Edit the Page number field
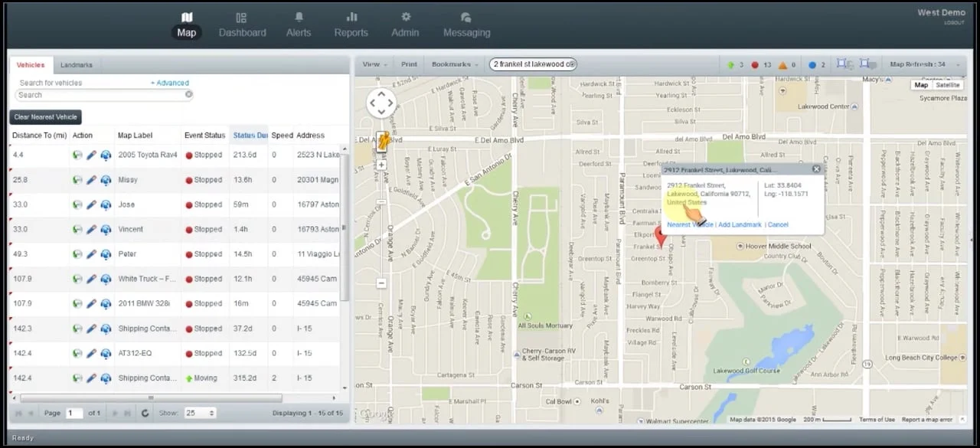The height and width of the screenshot is (448, 980). (74, 414)
